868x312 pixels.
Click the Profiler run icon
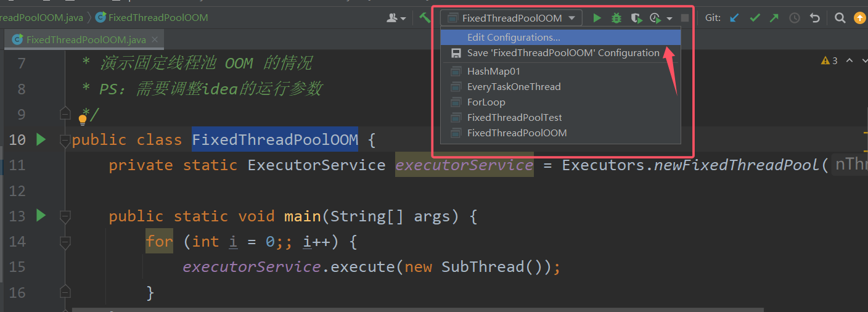point(655,18)
